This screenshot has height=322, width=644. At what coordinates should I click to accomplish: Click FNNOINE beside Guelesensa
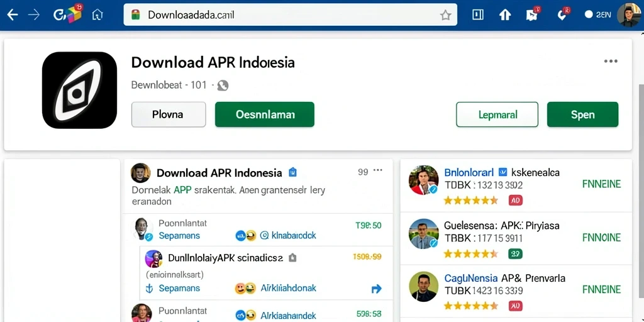pos(602,237)
